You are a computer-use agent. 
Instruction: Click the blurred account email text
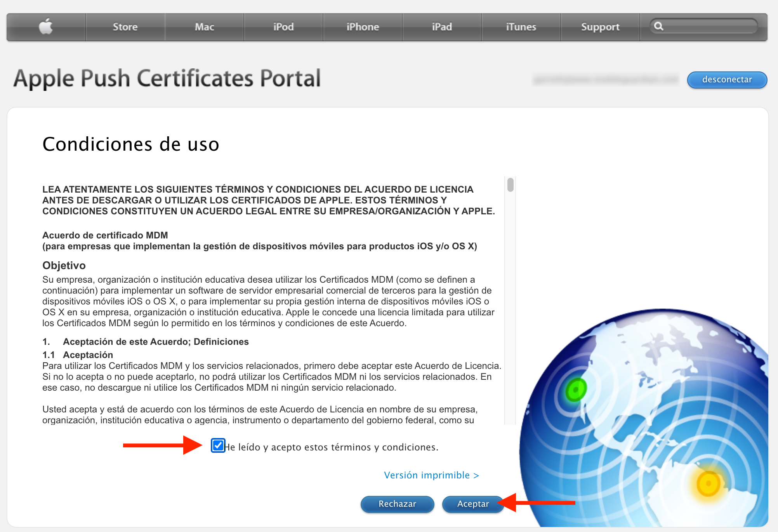click(606, 80)
